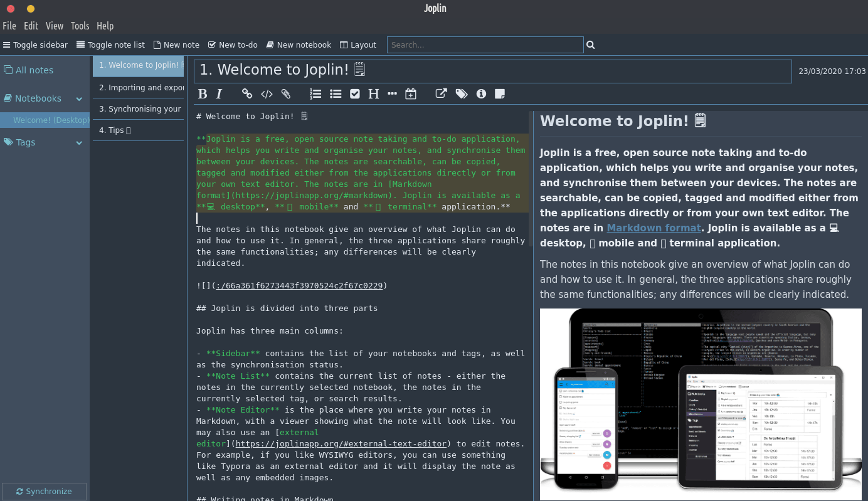The image size is (868, 501).
Task: Open the note tags editor icon
Action: 462,94
